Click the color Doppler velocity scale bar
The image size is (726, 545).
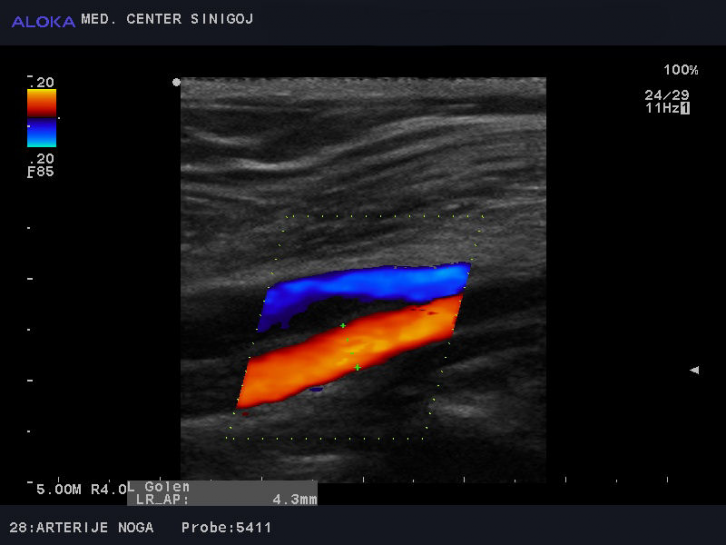[42, 118]
